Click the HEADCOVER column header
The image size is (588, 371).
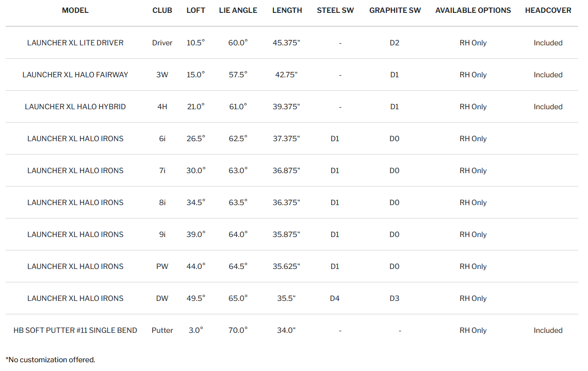coord(548,10)
